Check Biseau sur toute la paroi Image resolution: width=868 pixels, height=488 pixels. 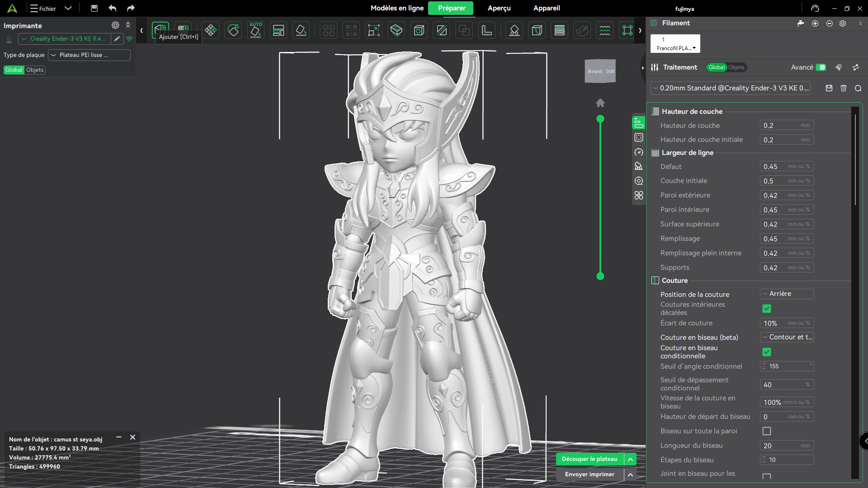[x=767, y=431]
